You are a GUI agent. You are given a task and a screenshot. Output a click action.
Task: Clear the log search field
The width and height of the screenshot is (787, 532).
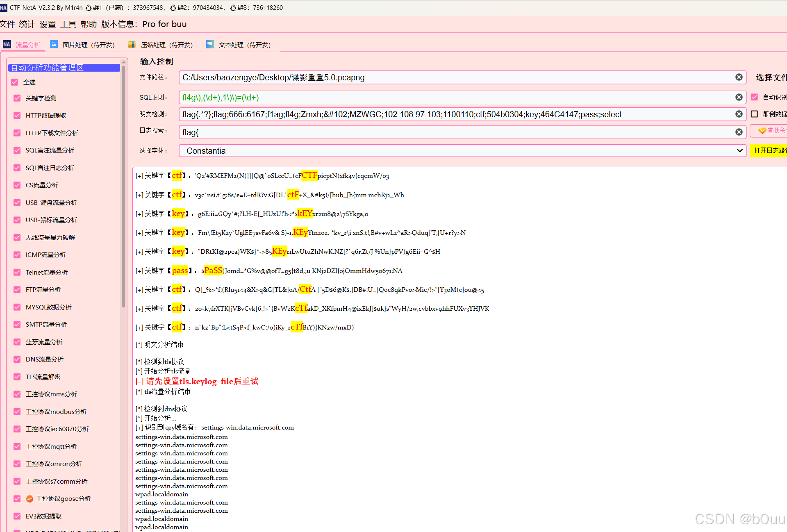pyautogui.click(x=739, y=132)
